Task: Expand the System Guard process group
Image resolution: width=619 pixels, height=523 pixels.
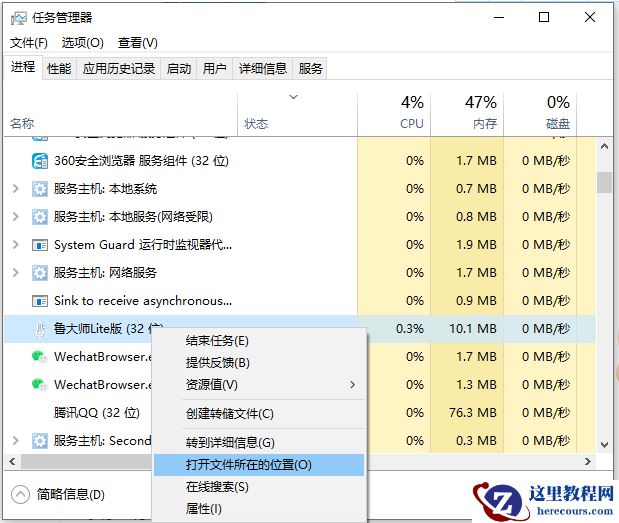Action: pyautogui.click(x=15, y=245)
